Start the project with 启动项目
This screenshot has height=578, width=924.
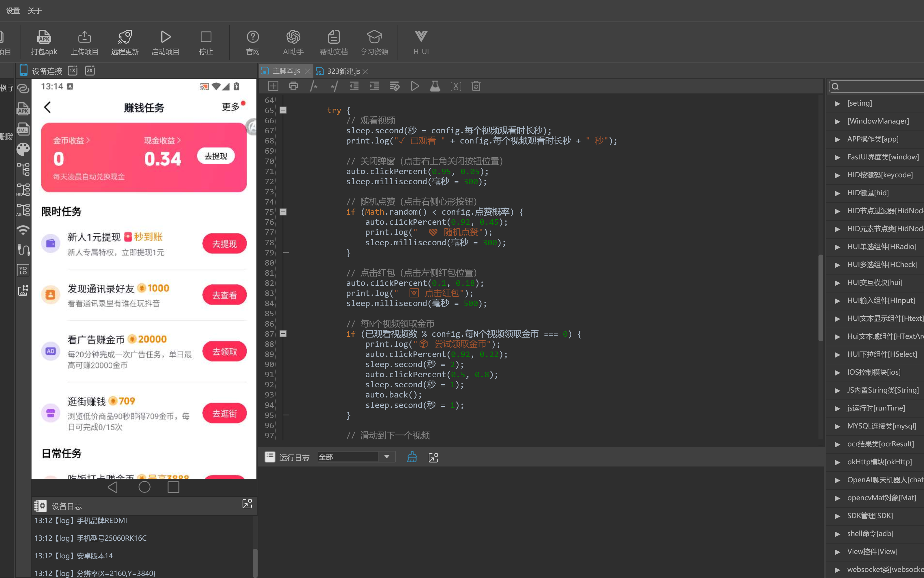point(165,43)
